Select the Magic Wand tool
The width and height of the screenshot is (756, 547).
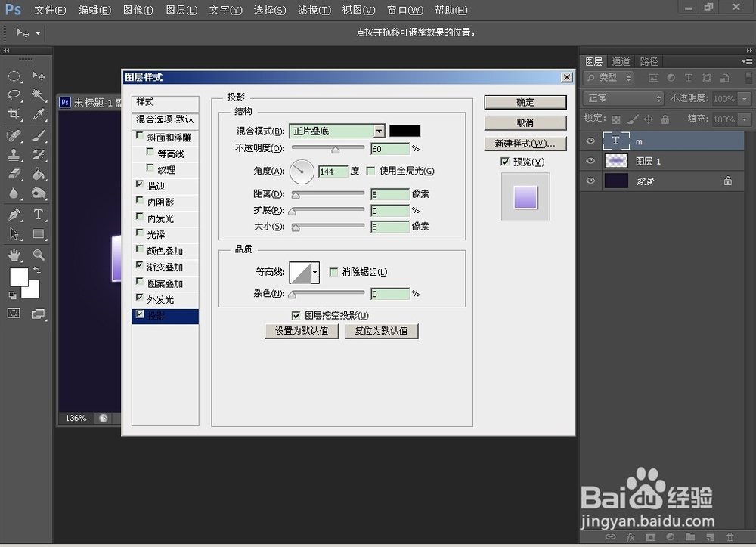click(x=38, y=94)
